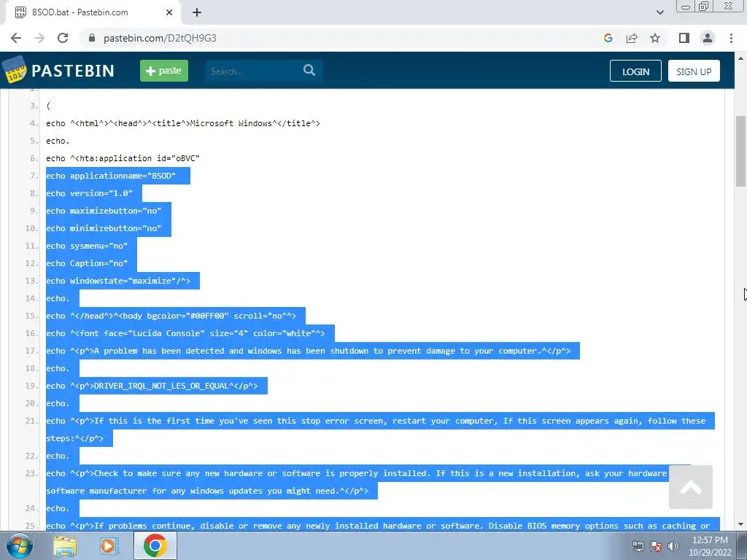Share this page from address bar
The height and width of the screenshot is (560, 747).
coord(632,38)
